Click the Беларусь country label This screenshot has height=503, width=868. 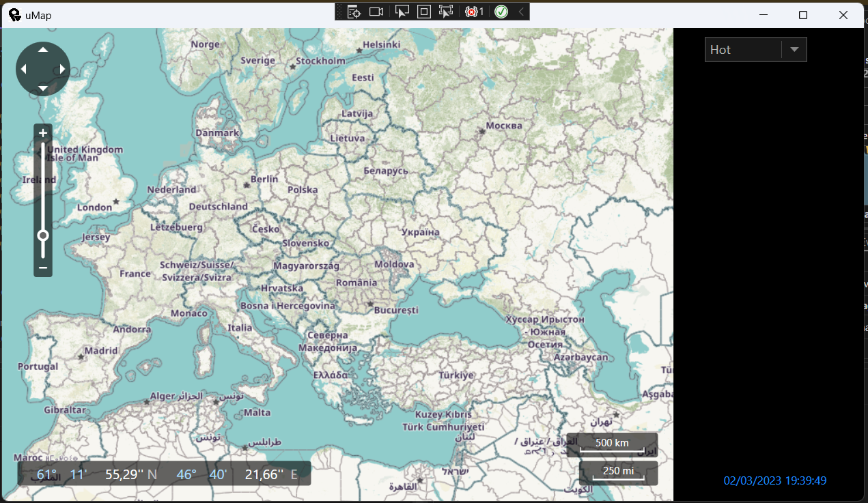386,171
